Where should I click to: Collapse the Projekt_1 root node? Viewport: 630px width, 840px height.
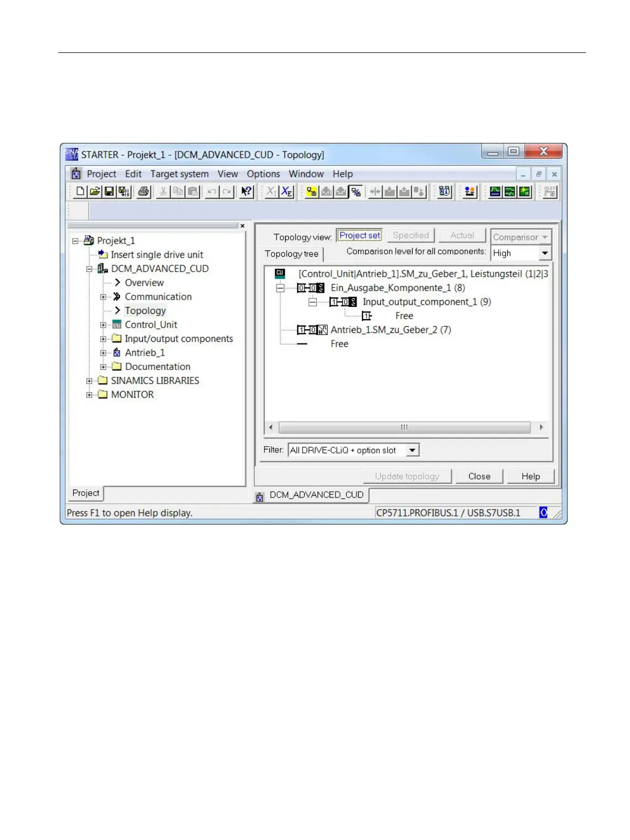click(x=75, y=241)
